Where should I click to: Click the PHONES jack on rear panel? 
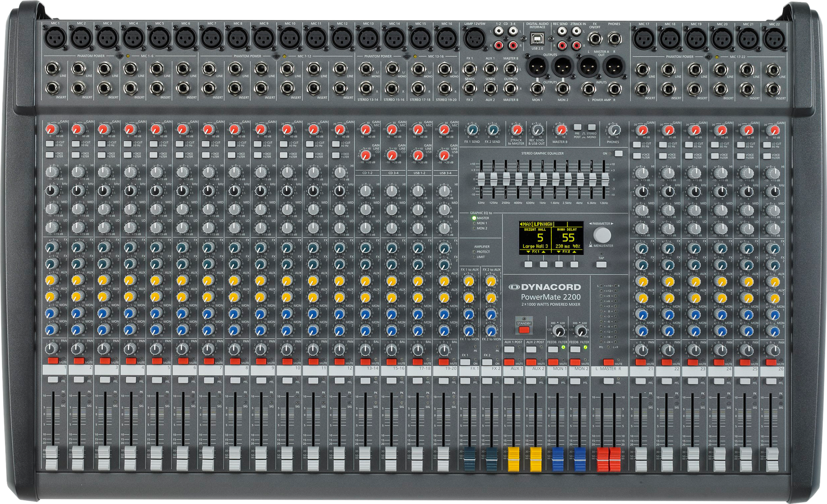(614, 39)
